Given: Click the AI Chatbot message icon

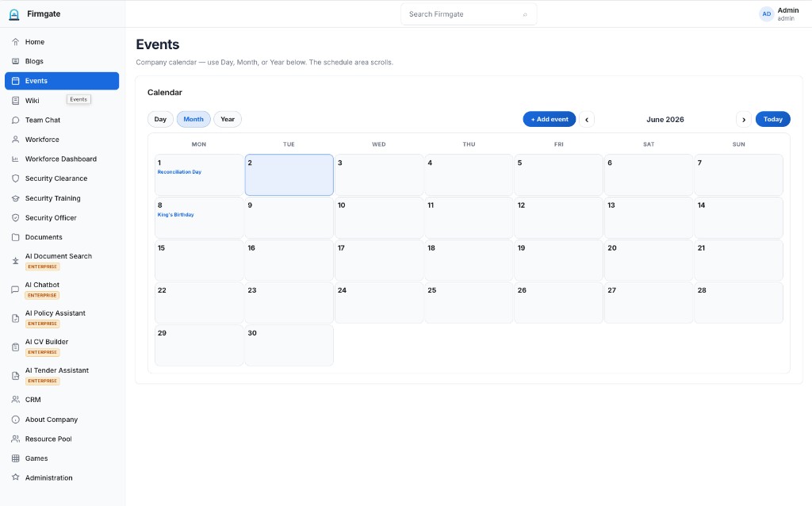Looking at the screenshot, I should (x=16, y=289).
